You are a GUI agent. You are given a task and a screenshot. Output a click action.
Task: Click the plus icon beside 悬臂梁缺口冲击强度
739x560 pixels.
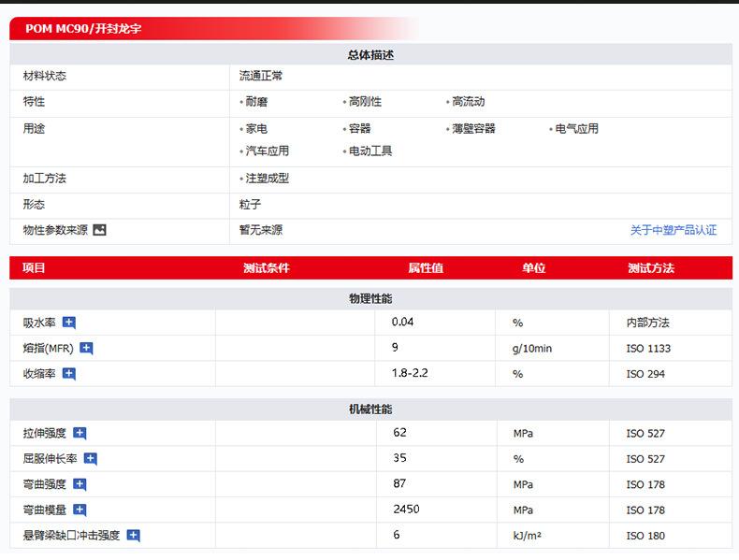[x=134, y=536]
